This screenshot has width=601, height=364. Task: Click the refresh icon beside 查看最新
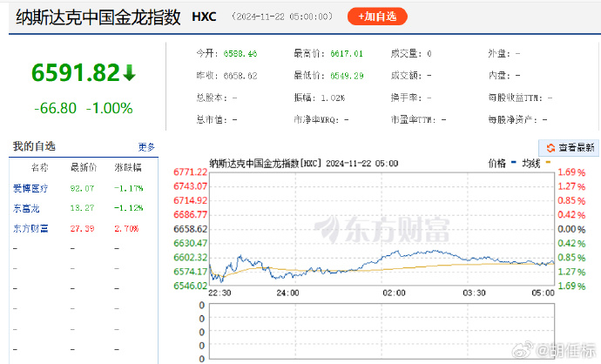pos(550,148)
